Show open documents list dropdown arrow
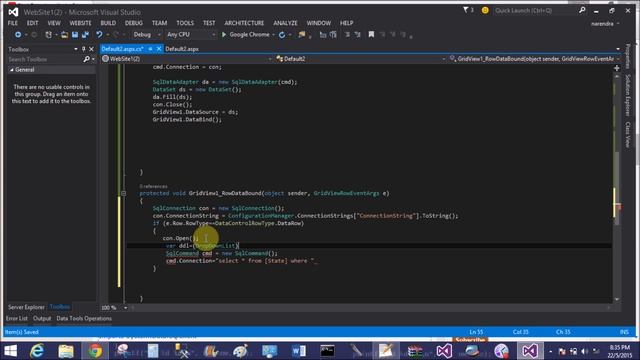This screenshot has width=640, height=360. coord(618,49)
